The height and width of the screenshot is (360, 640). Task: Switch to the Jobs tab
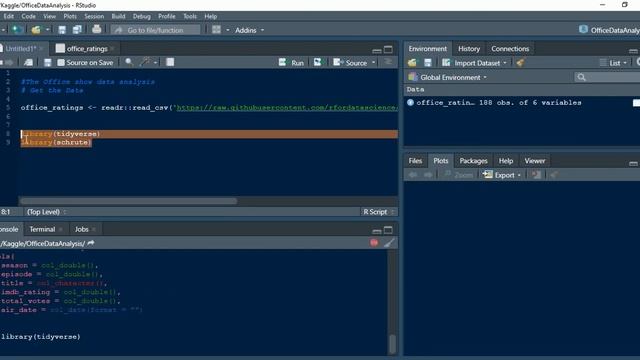[x=81, y=229]
